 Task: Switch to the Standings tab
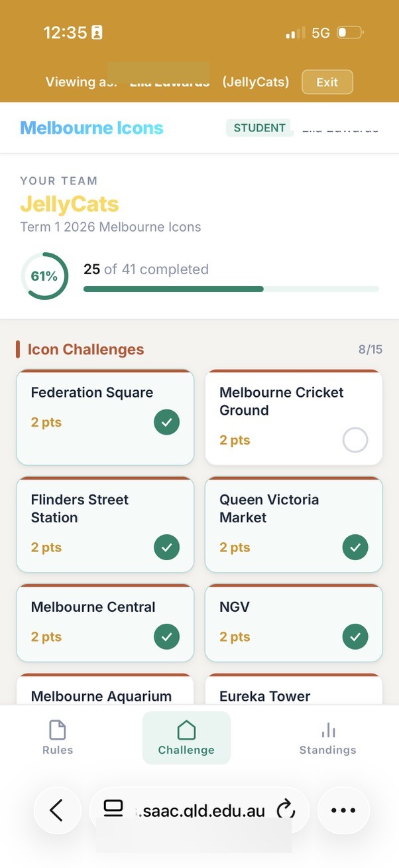click(327, 738)
